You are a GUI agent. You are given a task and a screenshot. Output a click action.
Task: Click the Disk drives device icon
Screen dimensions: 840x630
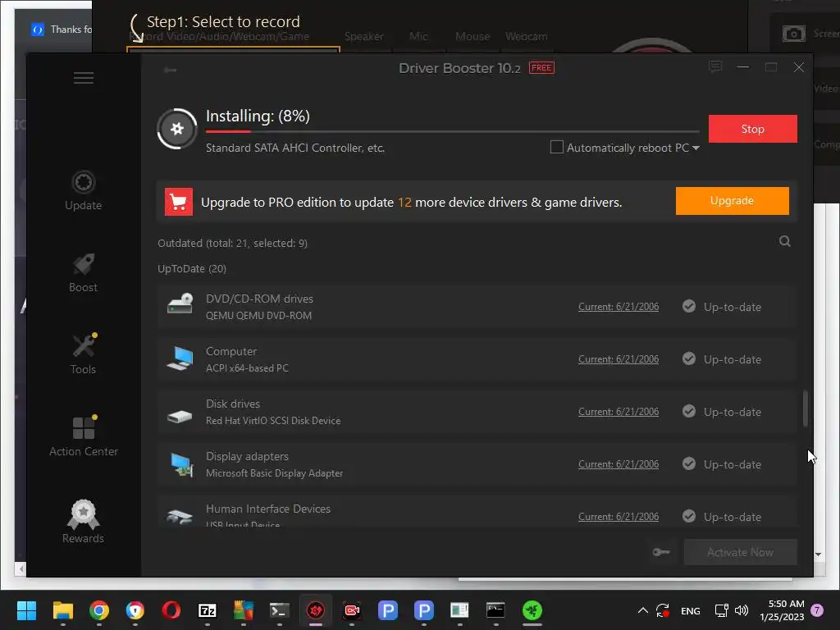point(180,416)
